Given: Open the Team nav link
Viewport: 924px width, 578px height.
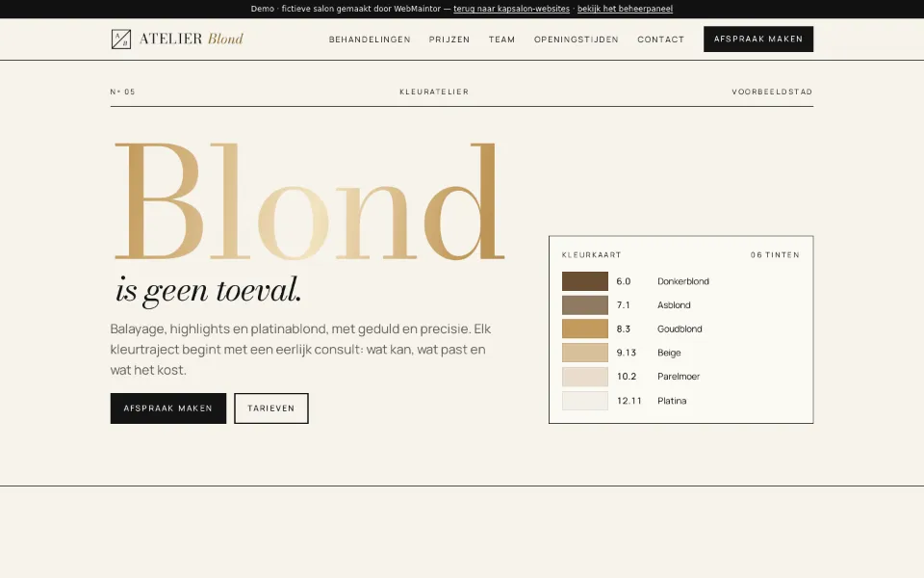Looking at the screenshot, I should point(501,39).
